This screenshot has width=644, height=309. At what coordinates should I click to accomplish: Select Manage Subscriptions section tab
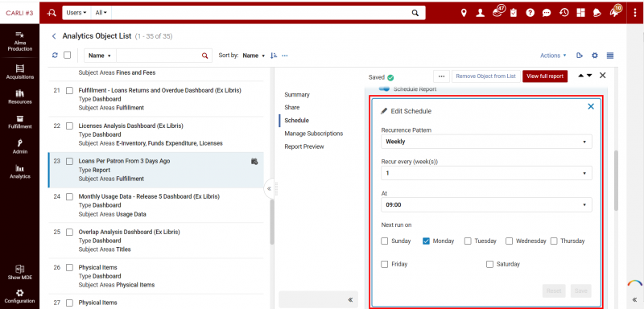(x=313, y=134)
